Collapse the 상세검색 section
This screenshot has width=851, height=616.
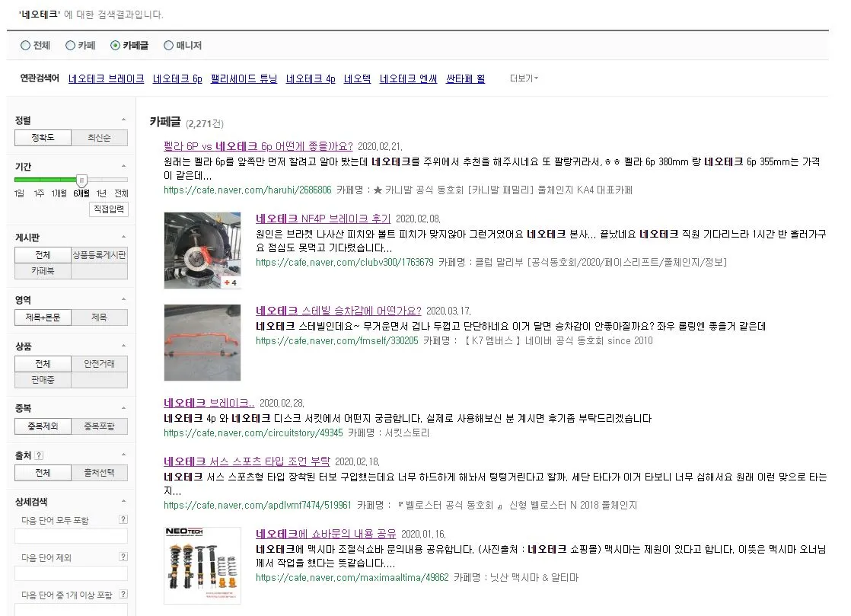124,501
